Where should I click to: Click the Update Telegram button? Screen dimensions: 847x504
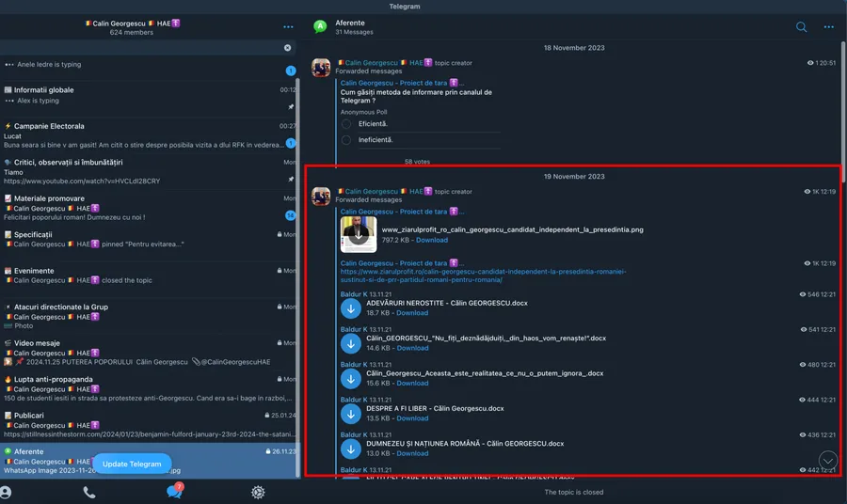[132, 465]
